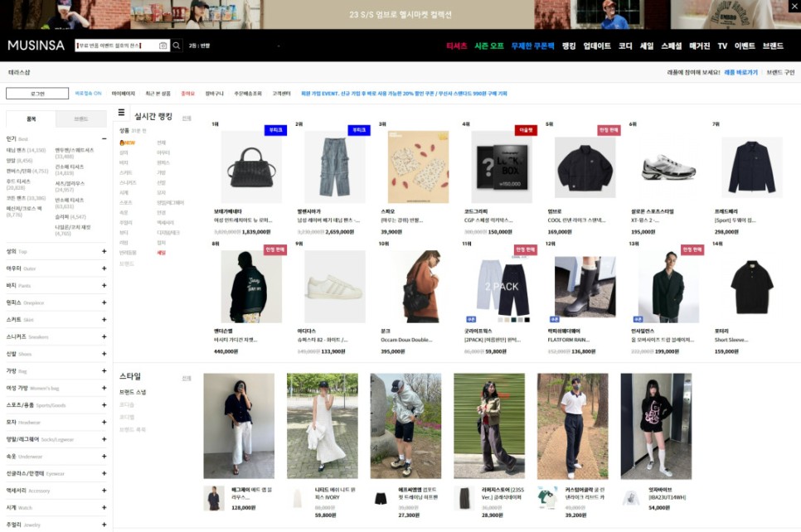Open 시즌 오프 in top navigation
The image size is (801, 532).
click(489, 46)
